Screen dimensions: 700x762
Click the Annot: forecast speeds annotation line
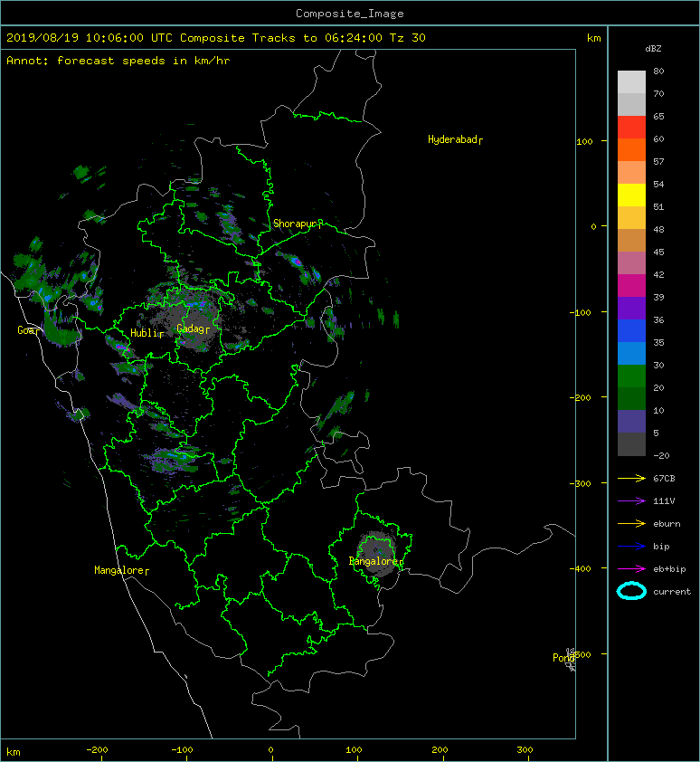(118, 61)
